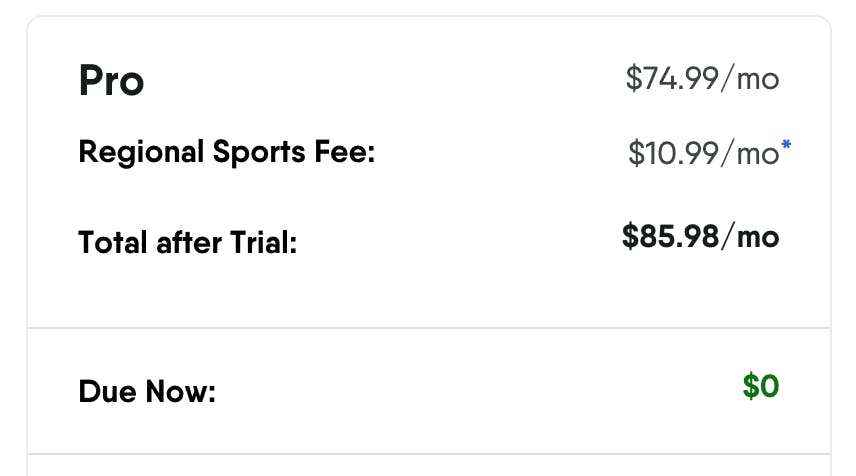Viewport: 856px width, 476px height.
Task: Select the $10.99/mo sports fee amount
Action: [x=703, y=153]
